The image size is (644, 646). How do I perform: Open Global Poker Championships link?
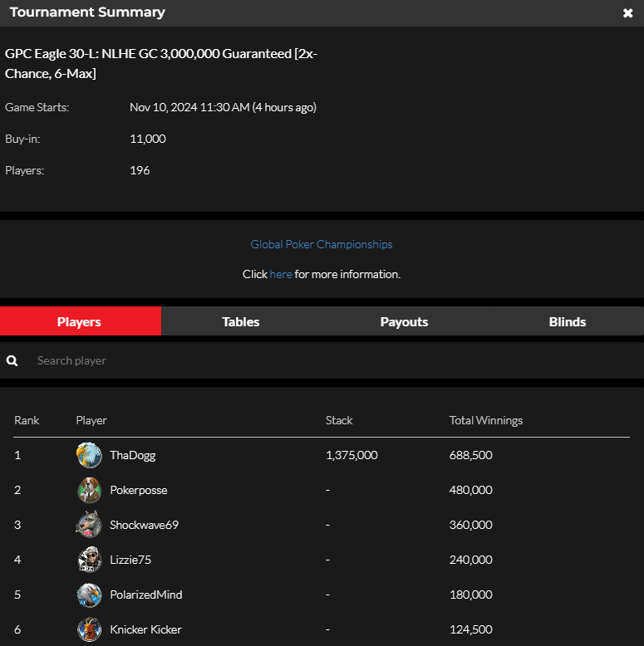(322, 244)
